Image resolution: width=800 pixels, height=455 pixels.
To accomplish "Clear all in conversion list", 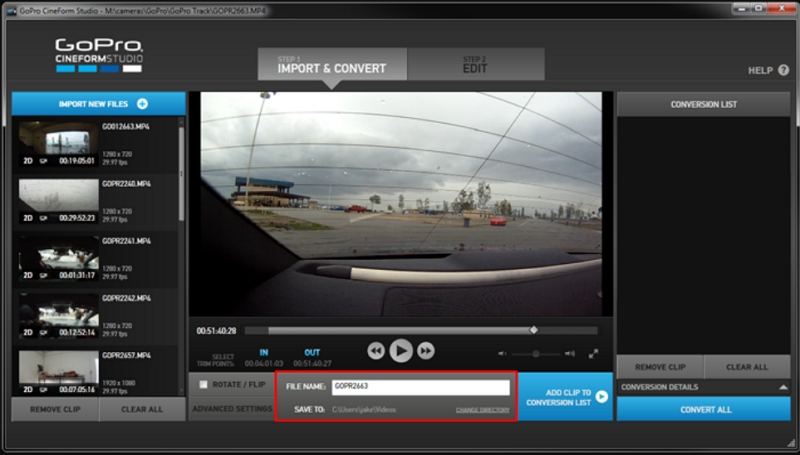I will click(x=747, y=367).
